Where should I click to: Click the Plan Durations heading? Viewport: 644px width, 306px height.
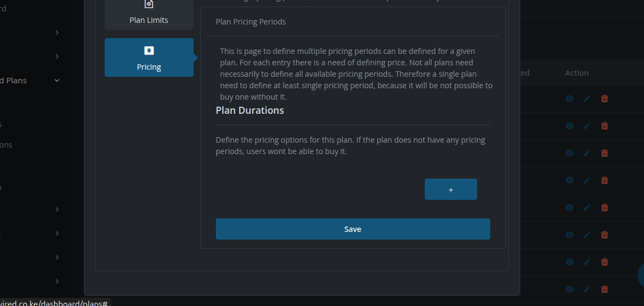250,111
